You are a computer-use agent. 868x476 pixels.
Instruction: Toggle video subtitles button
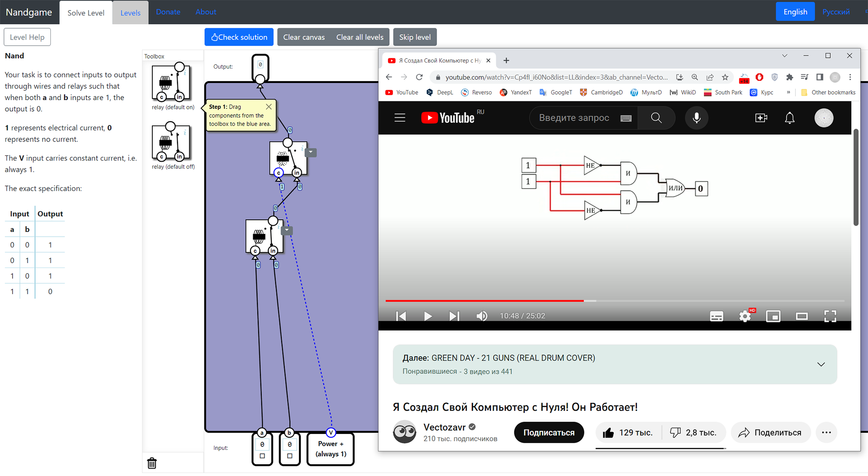(716, 316)
